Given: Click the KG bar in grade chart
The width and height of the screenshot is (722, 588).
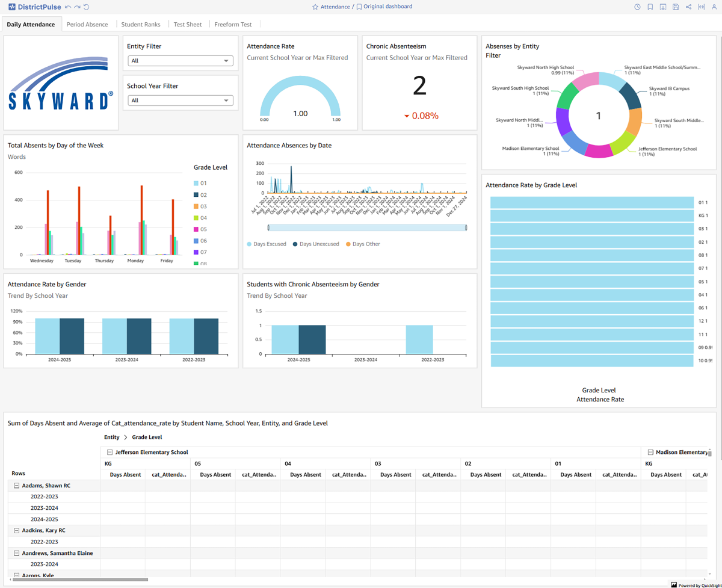Looking at the screenshot, I should (x=593, y=215).
